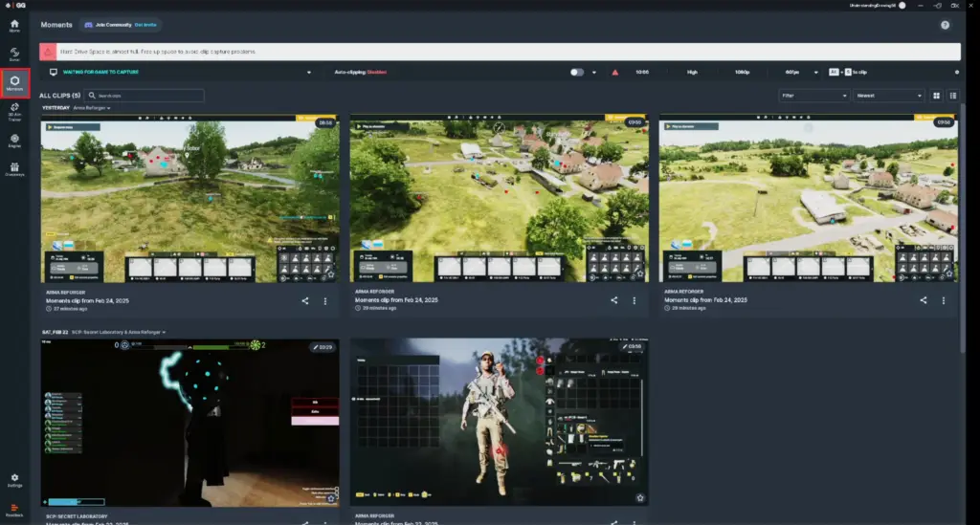
Task: Click the user profile avatar in title bar
Action: tap(902, 5)
